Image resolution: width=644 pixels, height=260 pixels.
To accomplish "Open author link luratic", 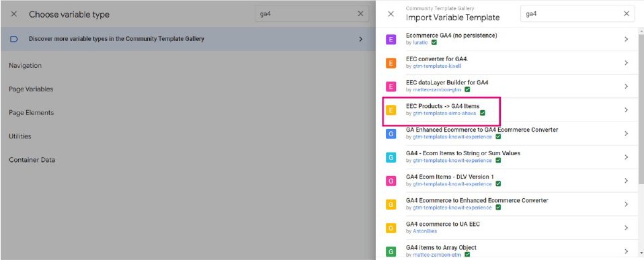I will 420,42.
